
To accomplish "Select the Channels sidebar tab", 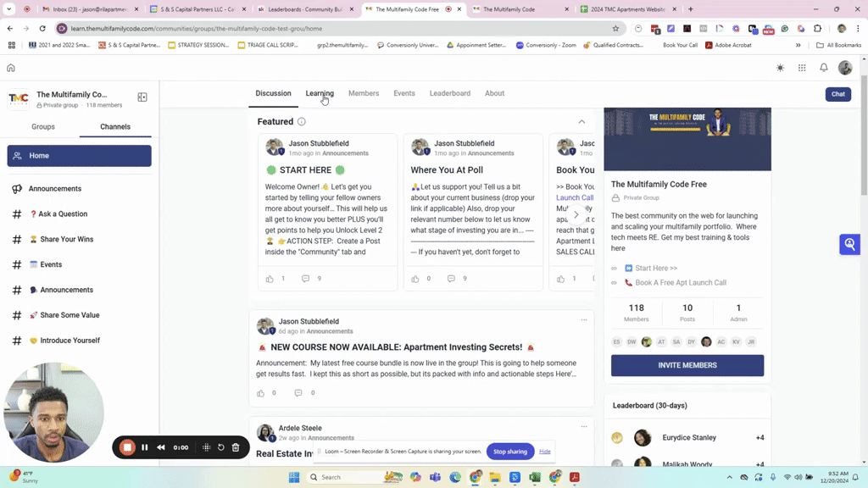I will coord(115,127).
